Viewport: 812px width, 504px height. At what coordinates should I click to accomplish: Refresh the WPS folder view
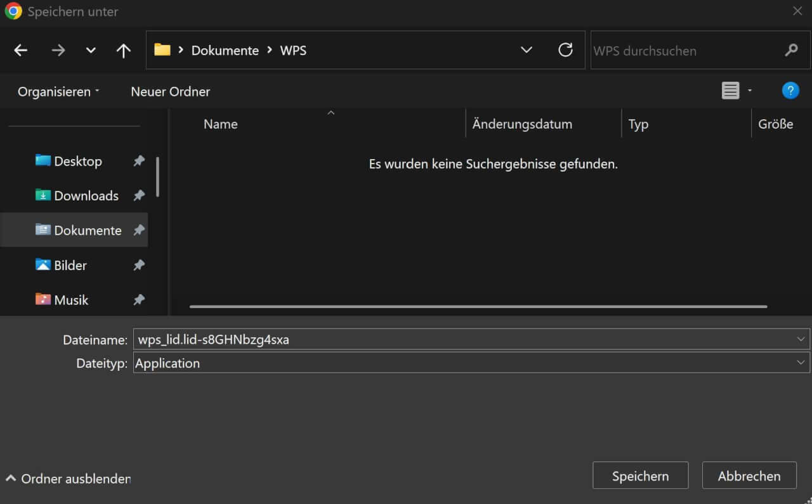pos(565,50)
